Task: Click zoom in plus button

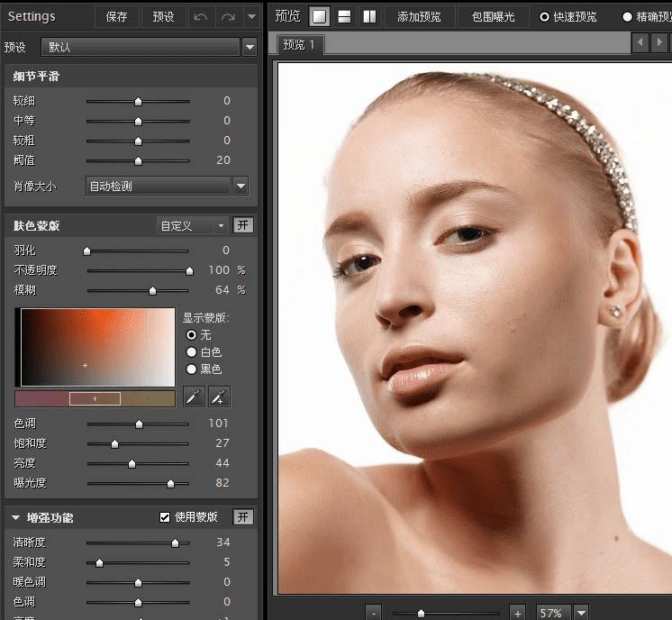Action: point(517,612)
